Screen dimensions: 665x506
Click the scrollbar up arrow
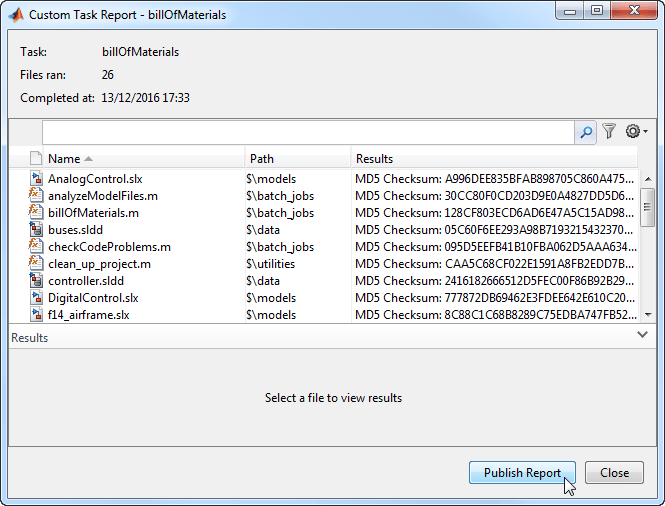click(648, 179)
